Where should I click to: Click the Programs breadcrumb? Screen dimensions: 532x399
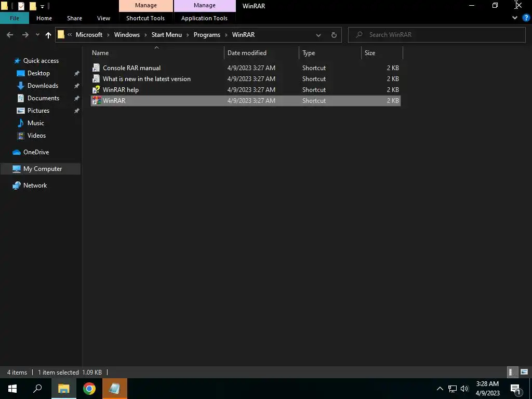207,35
